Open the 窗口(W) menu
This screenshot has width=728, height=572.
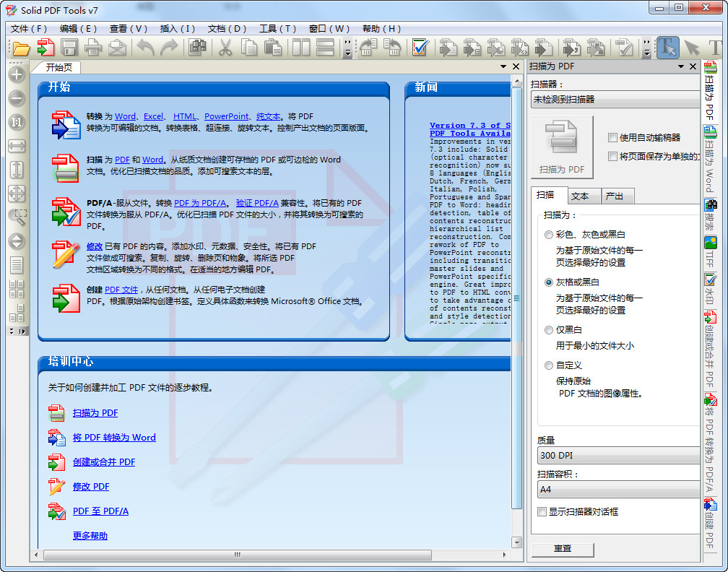click(329, 29)
